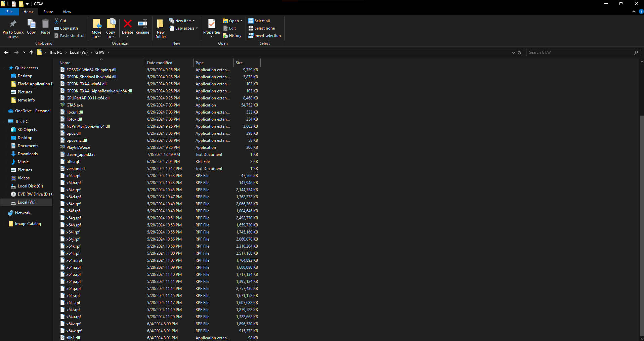Click the Delete icon in ribbon
This screenshot has height=341, width=644.
(127, 24)
